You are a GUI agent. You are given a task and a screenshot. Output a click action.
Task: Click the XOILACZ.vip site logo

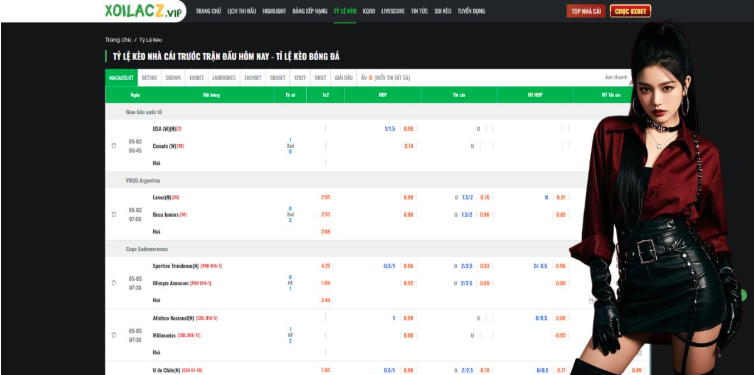143,11
